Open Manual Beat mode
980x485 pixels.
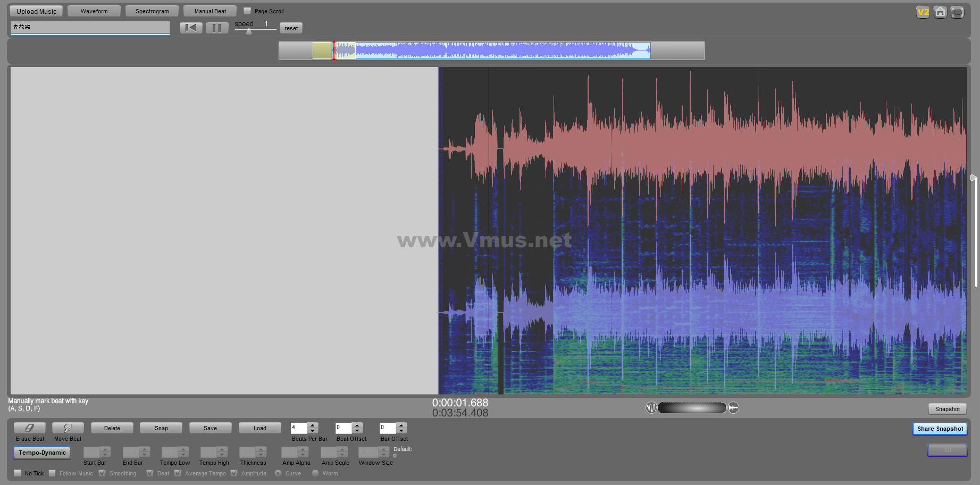coord(210,11)
